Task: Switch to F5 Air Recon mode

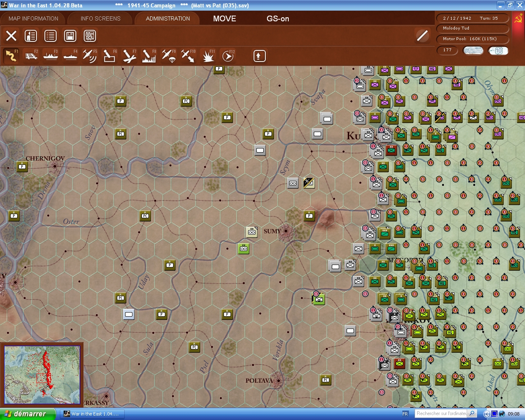Action: [90, 56]
